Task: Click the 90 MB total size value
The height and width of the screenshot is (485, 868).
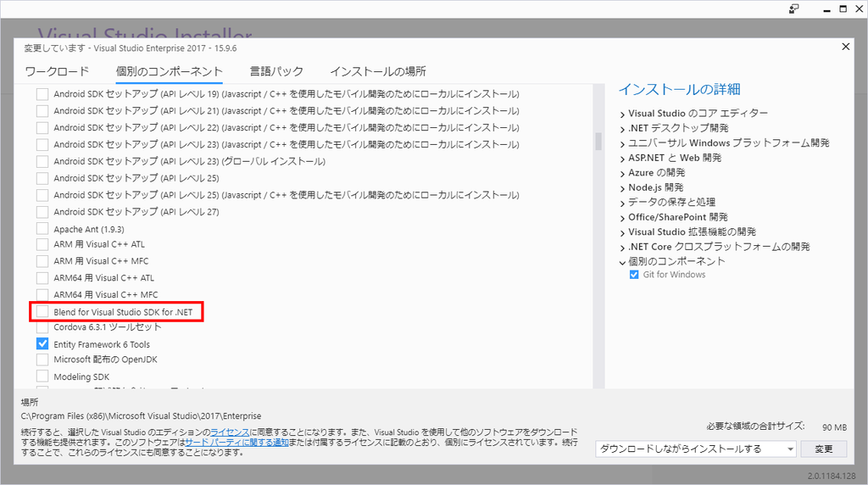Action: (834, 427)
